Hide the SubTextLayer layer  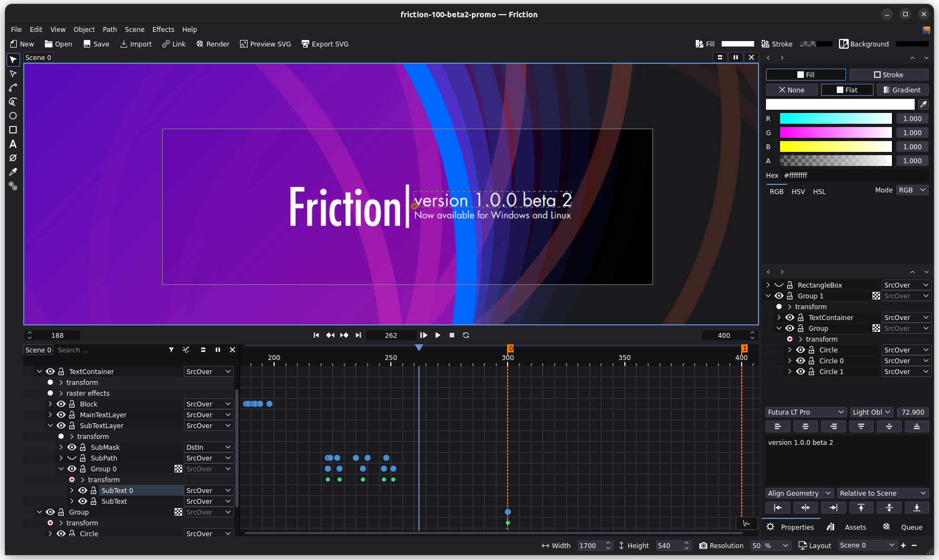pos(61,425)
